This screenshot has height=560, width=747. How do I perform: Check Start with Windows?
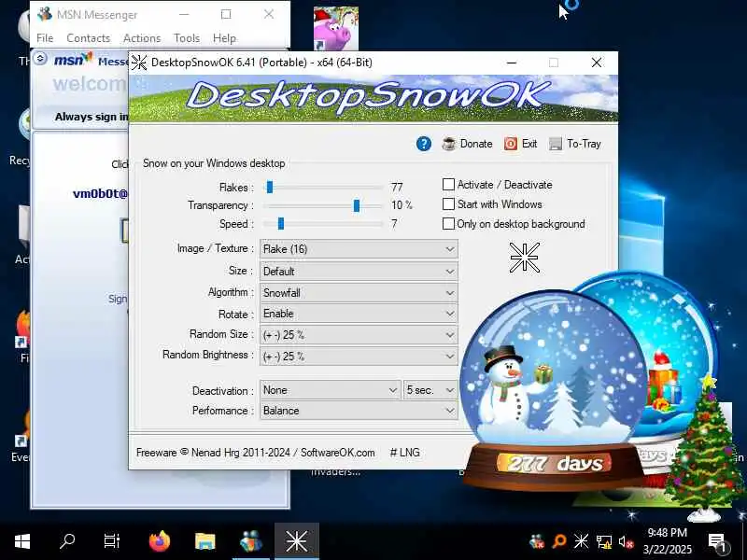448,204
